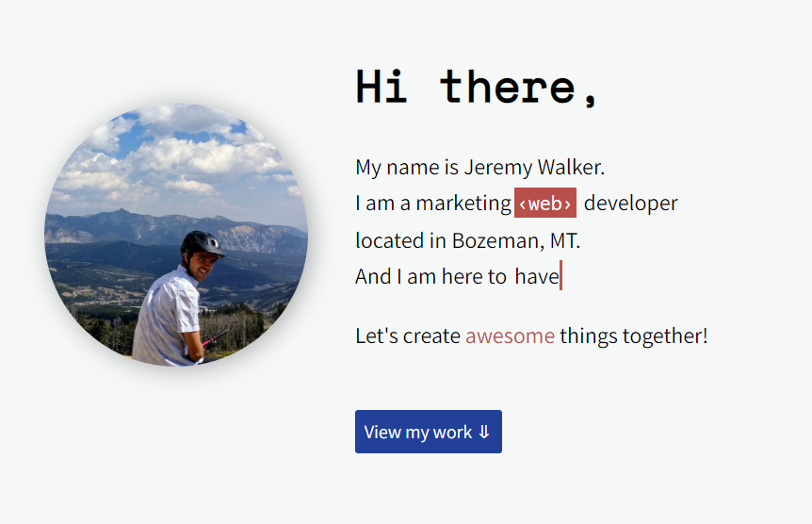This screenshot has width=812, height=524.
Task: Click the red ‹web› badge
Action: 545,203
